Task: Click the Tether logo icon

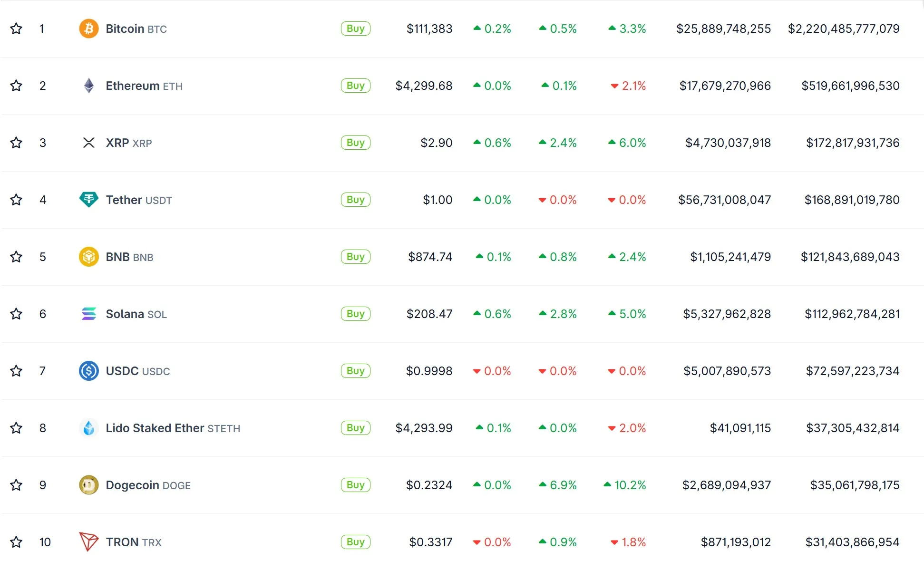Action: coord(88,200)
